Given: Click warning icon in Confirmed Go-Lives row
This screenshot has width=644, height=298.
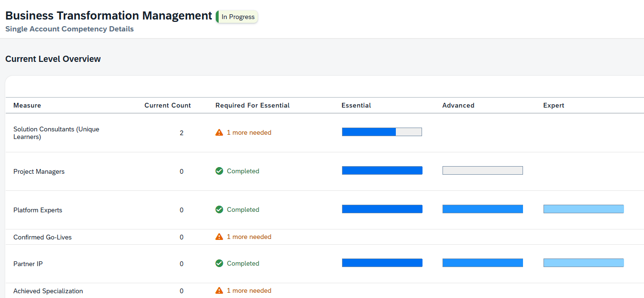Looking at the screenshot, I should 219,237.
